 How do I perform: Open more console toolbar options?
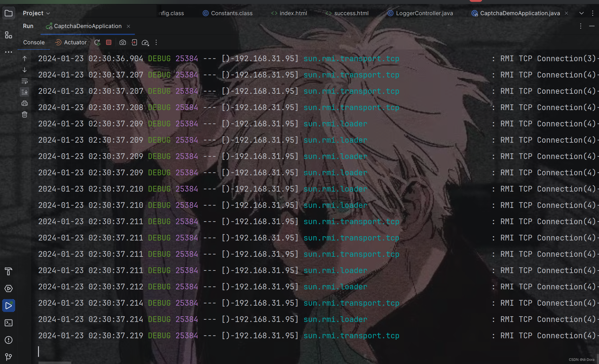156,43
